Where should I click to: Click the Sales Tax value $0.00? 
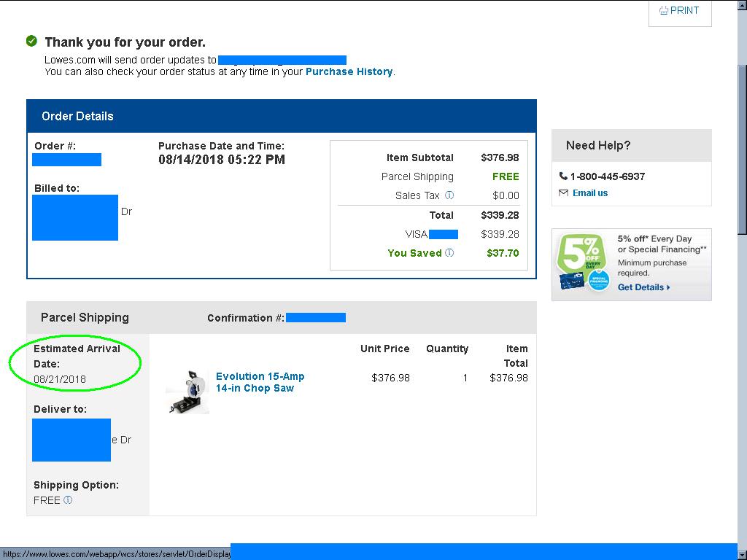[506, 195]
